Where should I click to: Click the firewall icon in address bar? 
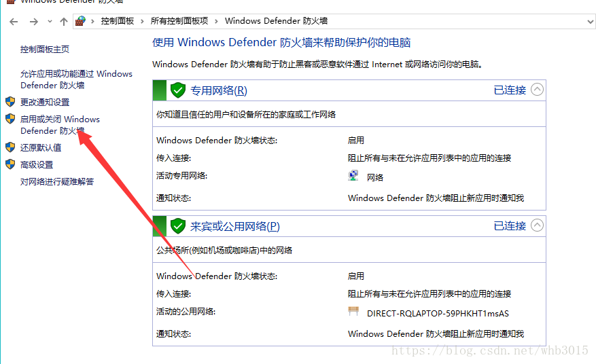coord(80,21)
